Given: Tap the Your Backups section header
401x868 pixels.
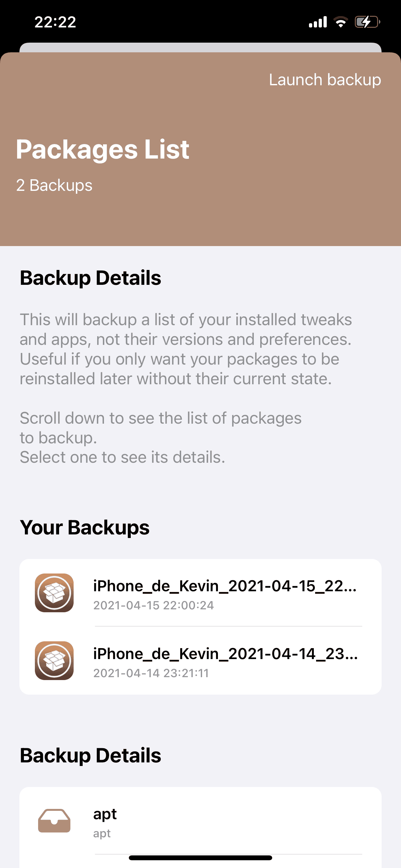Looking at the screenshot, I should 85,527.
